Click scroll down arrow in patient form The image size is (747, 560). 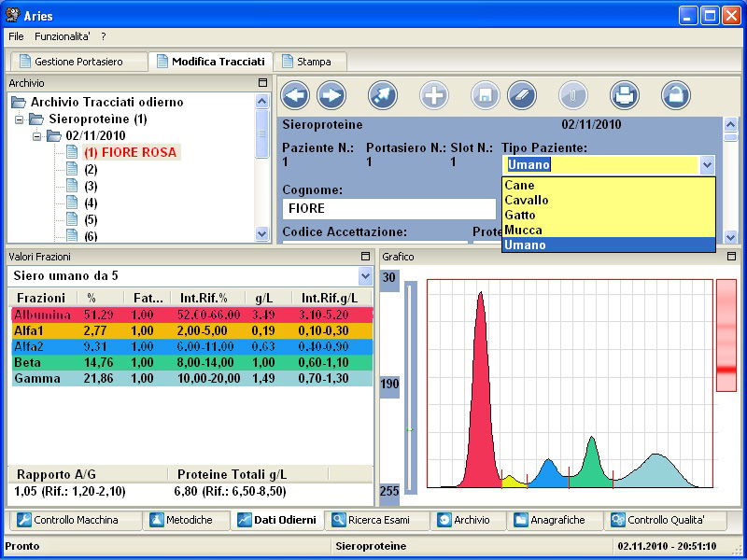coord(730,237)
